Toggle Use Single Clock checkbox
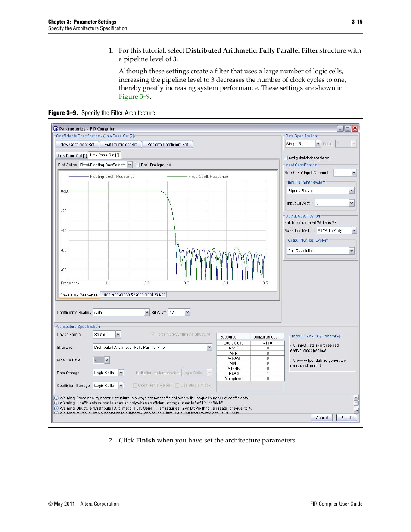 coord(177,386)
